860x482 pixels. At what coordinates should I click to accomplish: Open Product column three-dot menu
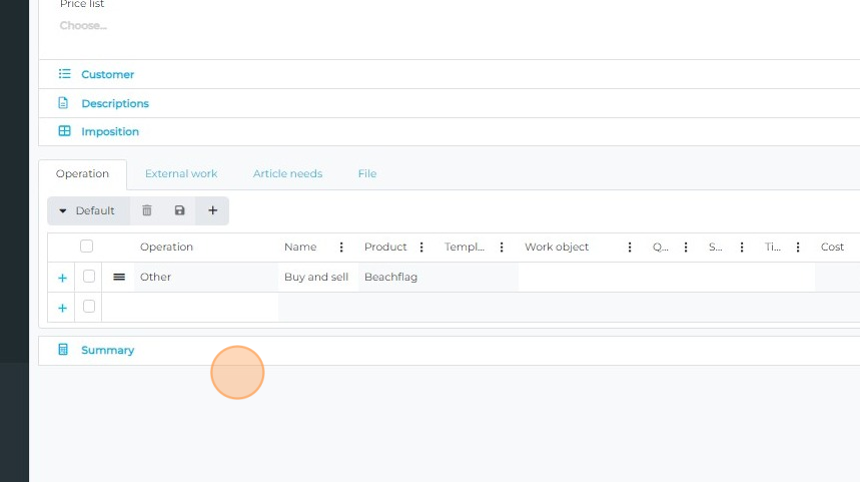421,247
